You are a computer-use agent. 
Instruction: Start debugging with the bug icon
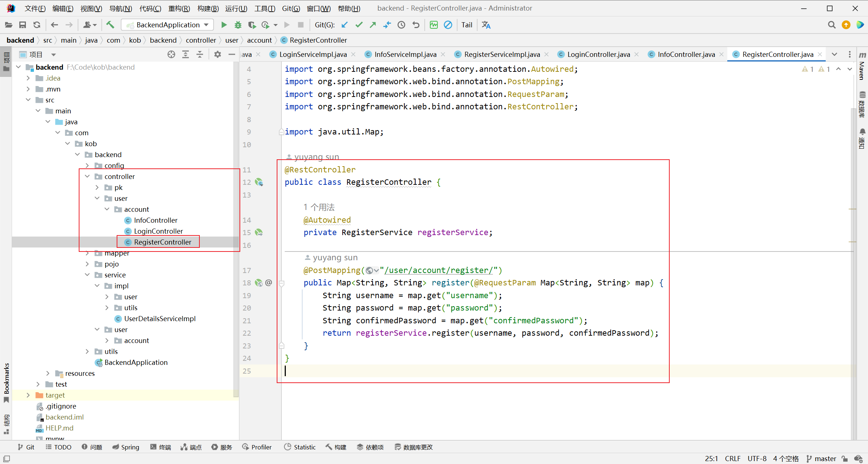pyautogui.click(x=238, y=25)
